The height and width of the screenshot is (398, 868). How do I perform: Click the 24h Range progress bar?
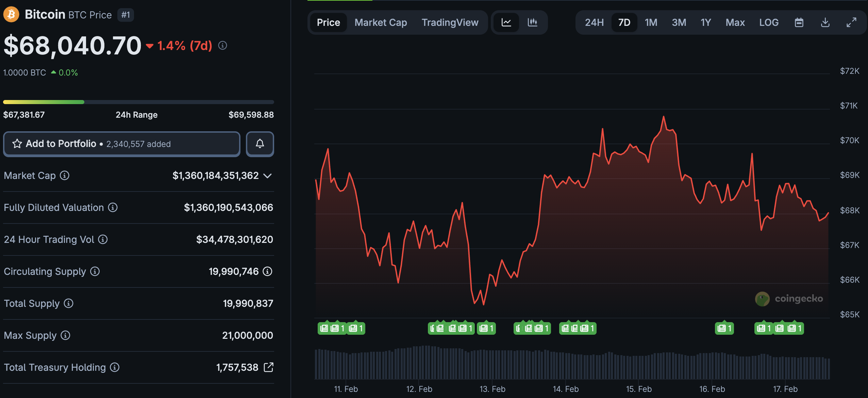[x=138, y=102]
